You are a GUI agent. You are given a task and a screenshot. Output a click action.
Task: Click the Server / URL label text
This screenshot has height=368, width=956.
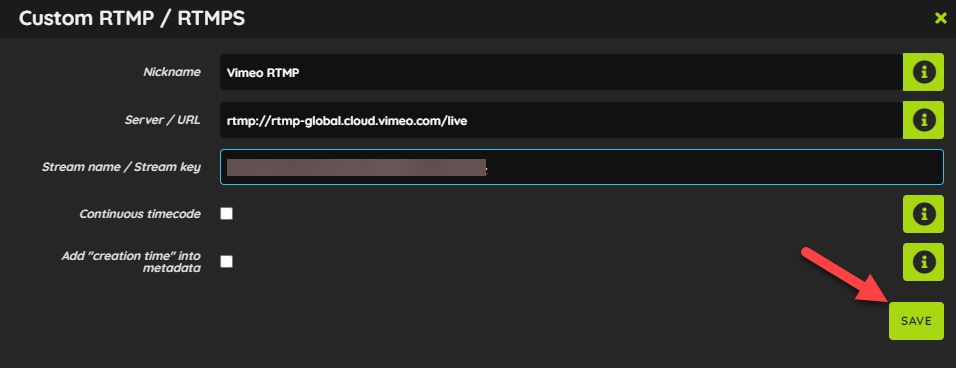(162, 120)
